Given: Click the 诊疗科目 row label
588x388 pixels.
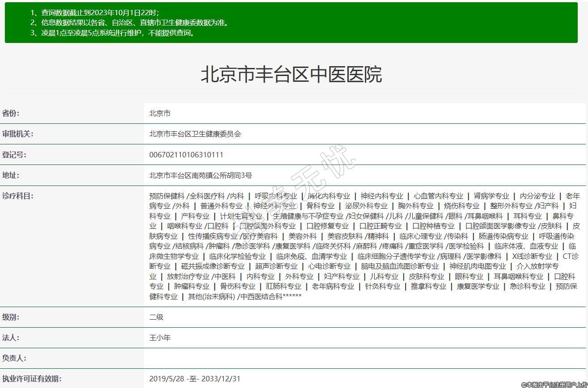Looking at the screenshot, I should point(17,196).
